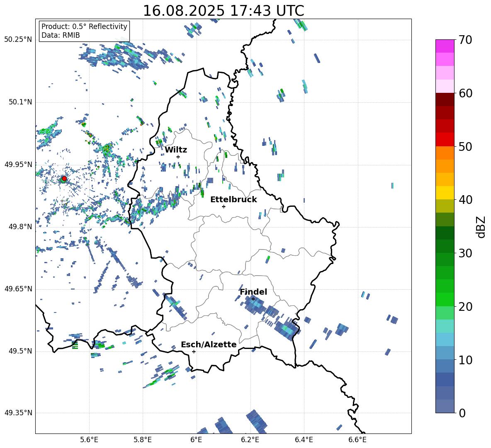Click the yellow colorbar segment above 40

pyautogui.click(x=445, y=193)
